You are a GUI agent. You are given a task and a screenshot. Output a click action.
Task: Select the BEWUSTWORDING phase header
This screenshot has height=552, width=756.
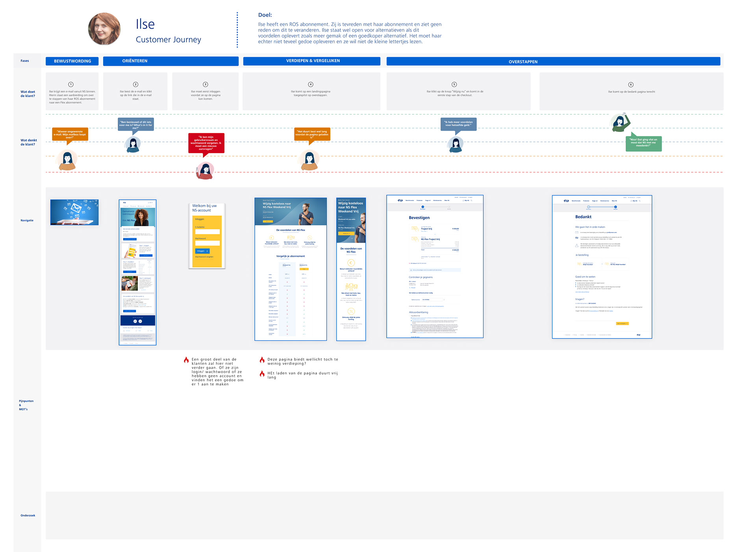(72, 61)
